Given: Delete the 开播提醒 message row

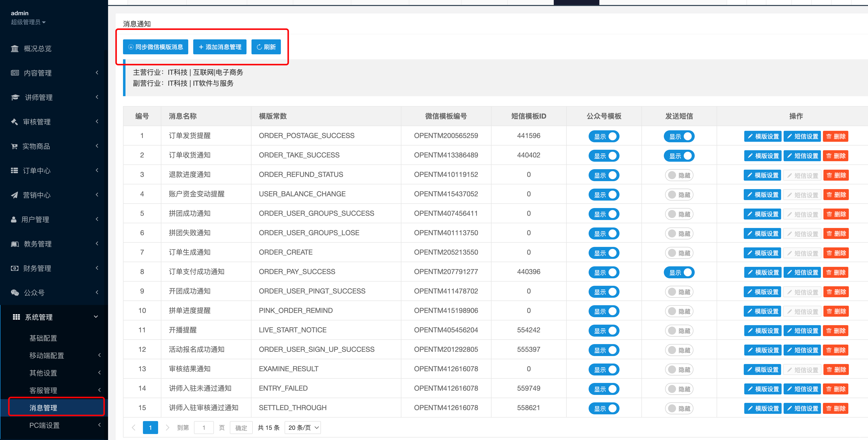Looking at the screenshot, I should (835, 331).
